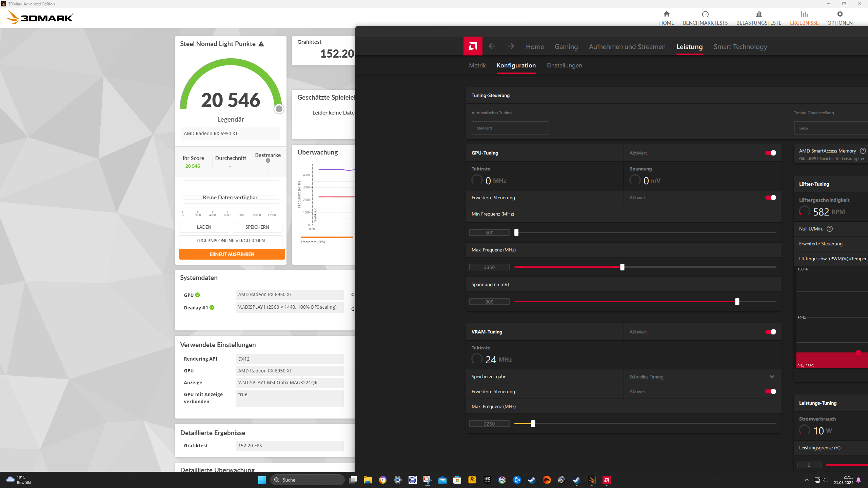Click ERGEBNIS ONLINE VERGLEICHEN button

[x=230, y=241]
